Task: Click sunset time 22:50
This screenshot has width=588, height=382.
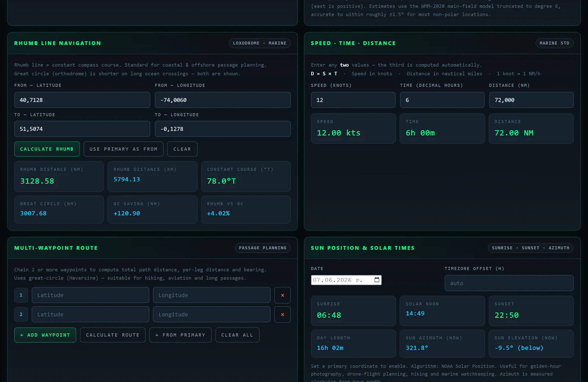Action: (507, 315)
